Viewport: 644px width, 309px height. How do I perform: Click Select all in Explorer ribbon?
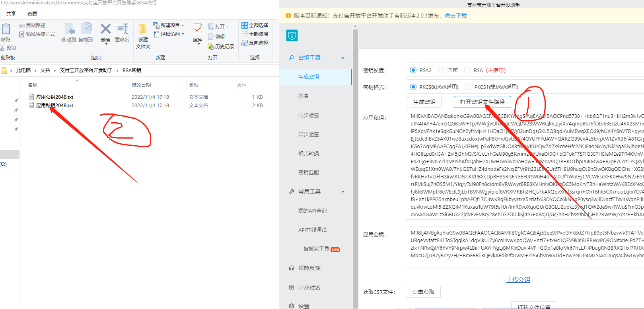click(x=255, y=25)
